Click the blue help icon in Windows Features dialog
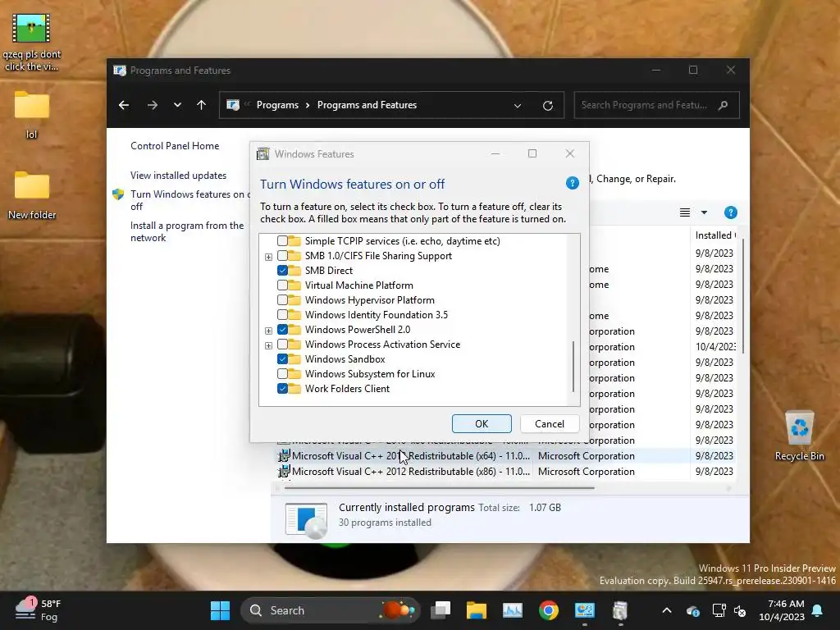The height and width of the screenshot is (630, 840). pos(572,183)
